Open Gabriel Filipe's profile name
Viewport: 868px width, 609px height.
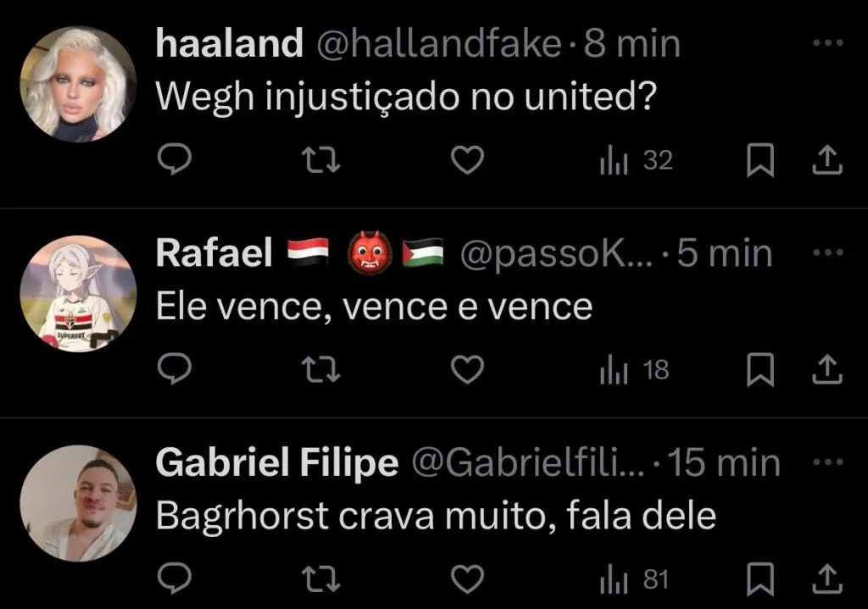[x=277, y=462]
